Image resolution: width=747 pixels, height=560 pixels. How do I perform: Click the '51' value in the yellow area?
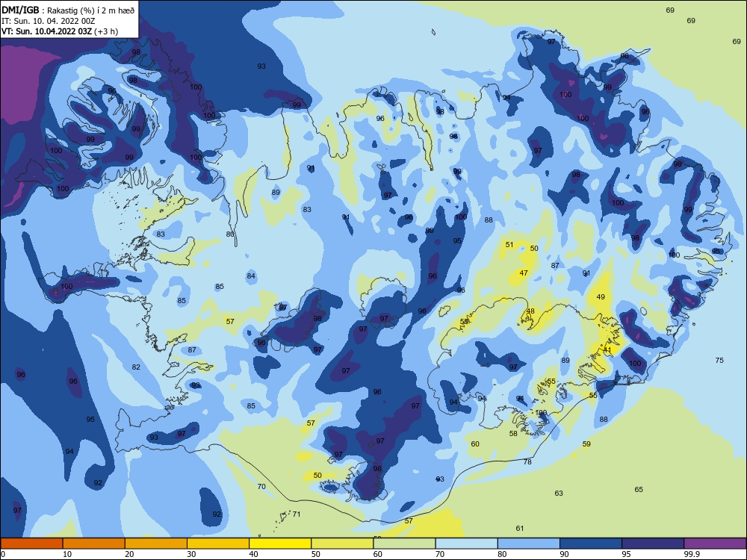509,245
